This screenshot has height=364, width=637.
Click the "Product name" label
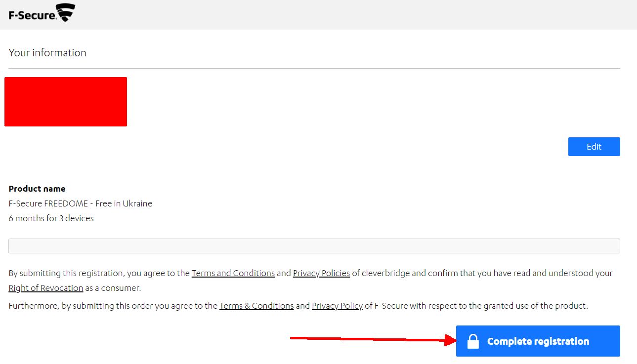(x=37, y=189)
